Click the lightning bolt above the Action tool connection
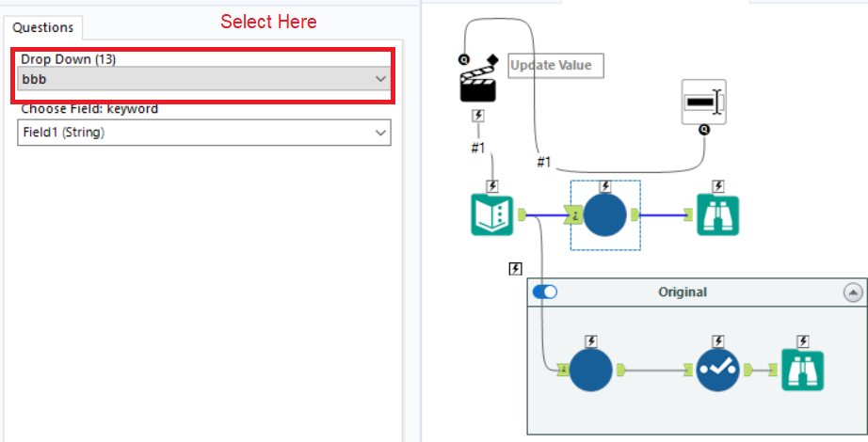The image size is (868, 442). (x=477, y=117)
